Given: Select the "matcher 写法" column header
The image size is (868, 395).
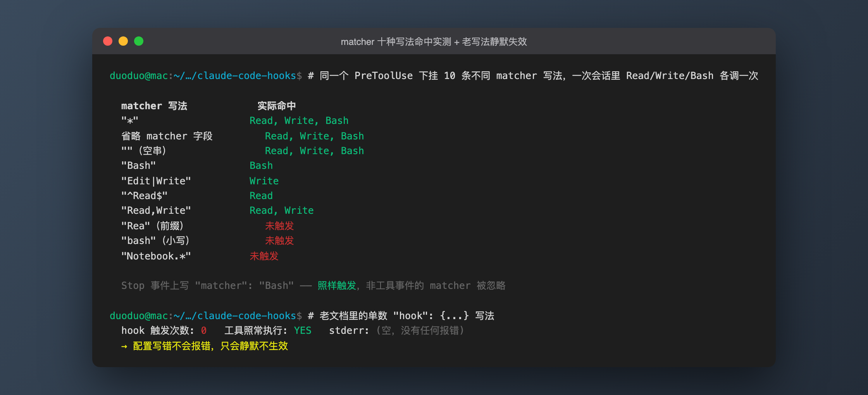Looking at the screenshot, I should (x=154, y=106).
